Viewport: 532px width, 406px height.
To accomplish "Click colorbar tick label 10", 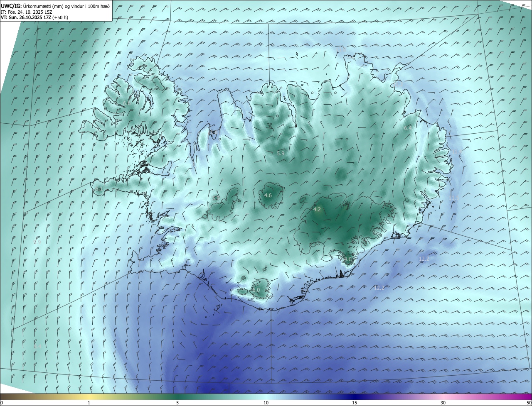I will coord(266,403).
